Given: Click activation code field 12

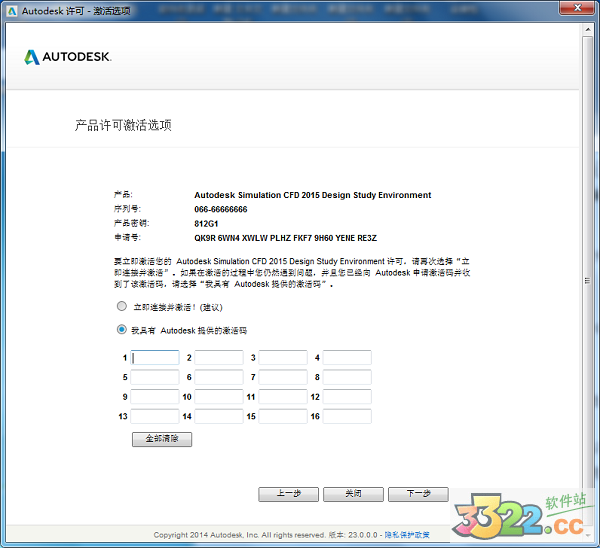Looking at the screenshot, I should 347,397.
